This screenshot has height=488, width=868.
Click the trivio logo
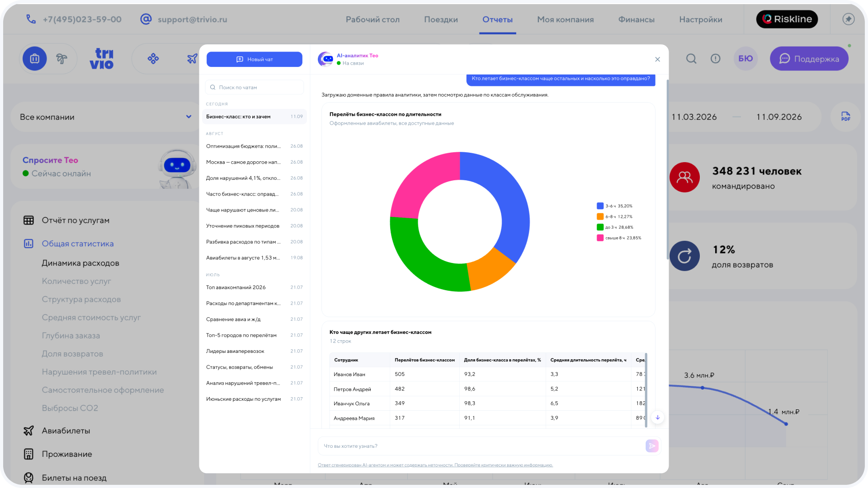102,58
